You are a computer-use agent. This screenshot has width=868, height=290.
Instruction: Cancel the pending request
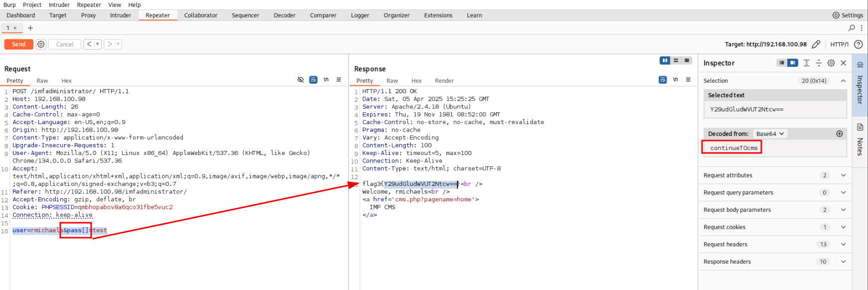pyautogui.click(x=65, y=44)
